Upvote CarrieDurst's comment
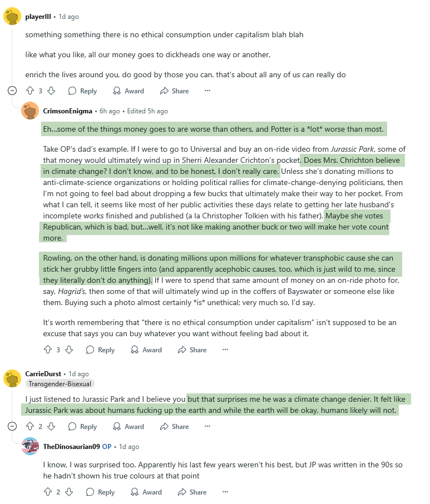The height and width of the screenshot is (504, 430). [x=30, y=426]
